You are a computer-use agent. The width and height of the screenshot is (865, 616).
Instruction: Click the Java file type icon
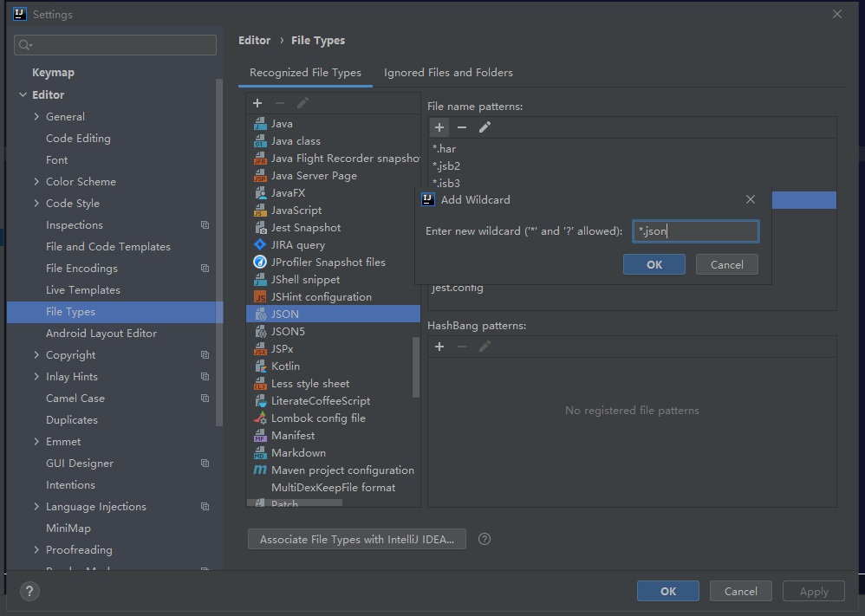click(260, 124)
